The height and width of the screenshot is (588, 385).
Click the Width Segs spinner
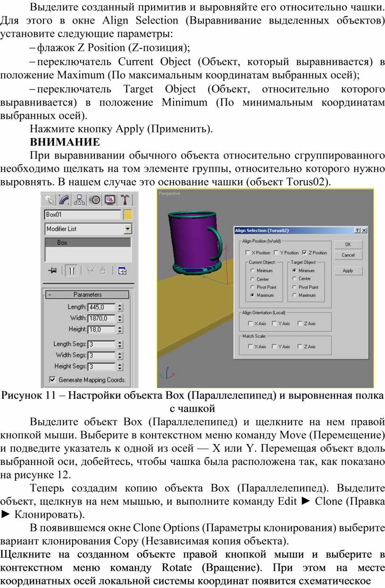pyautogui.click(x=120, y=355)
